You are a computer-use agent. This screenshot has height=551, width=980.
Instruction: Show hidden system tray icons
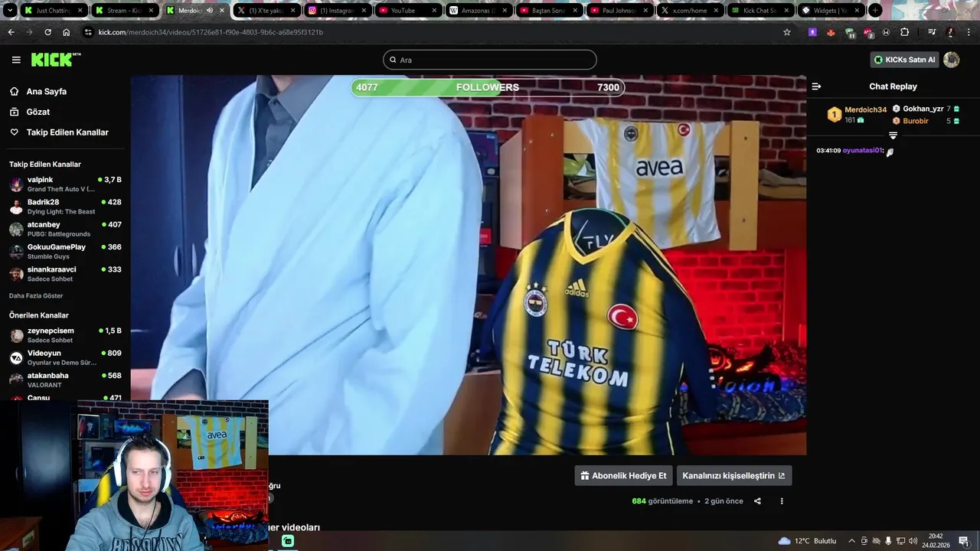pyautogui.click(x=851, y=541)
